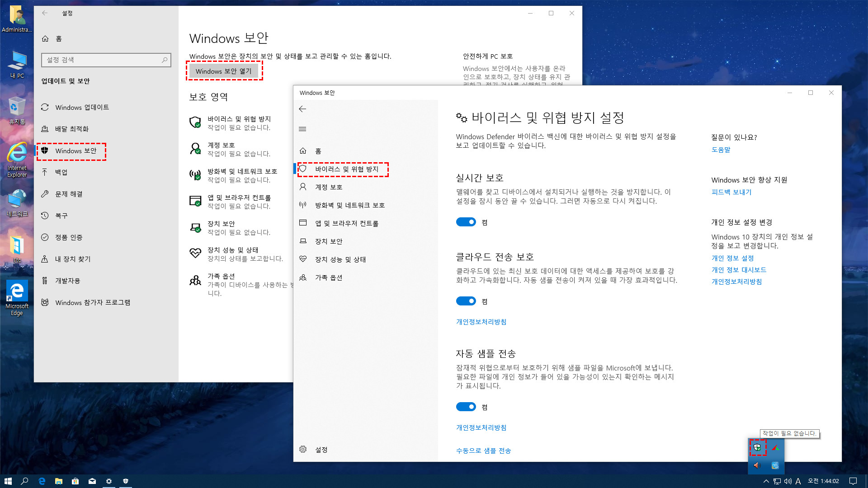Turn off 클라우드 전송 보호 toggle
Viewport: 868px width, 488px height.
[466, 301]
